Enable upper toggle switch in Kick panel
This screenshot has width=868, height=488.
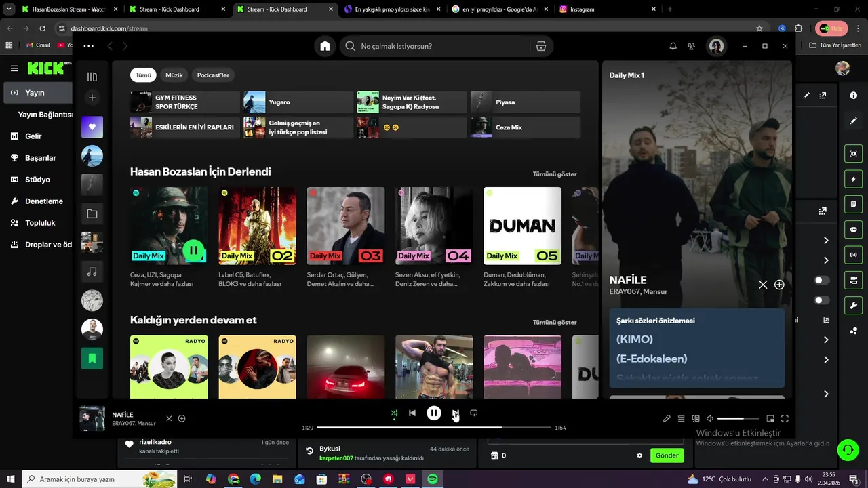(821, 280)
